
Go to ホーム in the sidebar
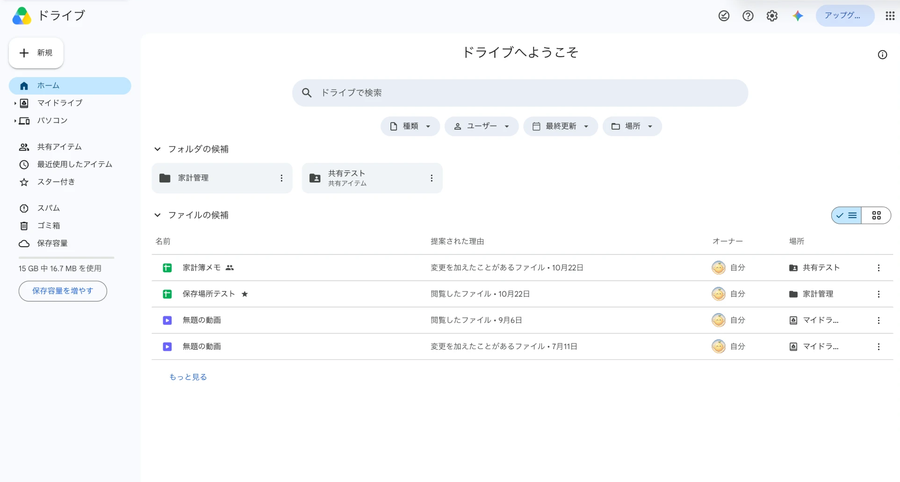(70, 85)
